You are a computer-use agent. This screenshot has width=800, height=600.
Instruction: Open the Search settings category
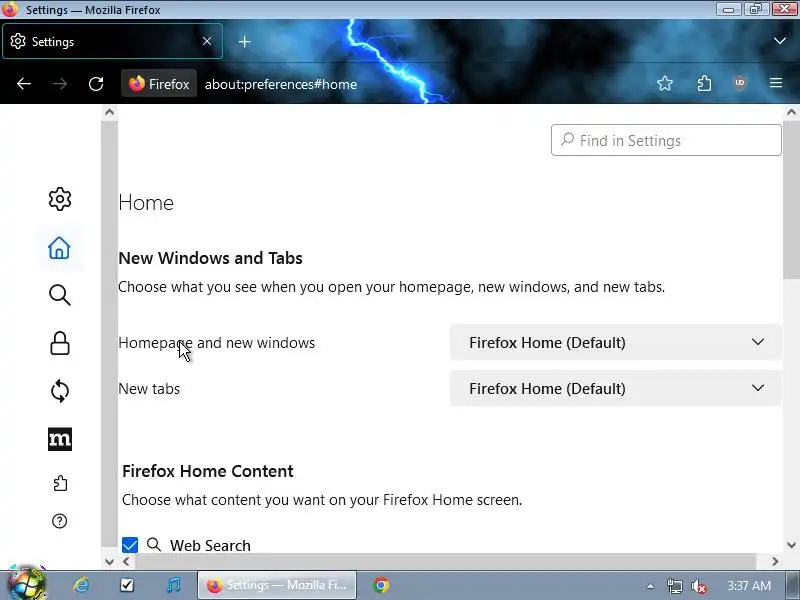60,295
